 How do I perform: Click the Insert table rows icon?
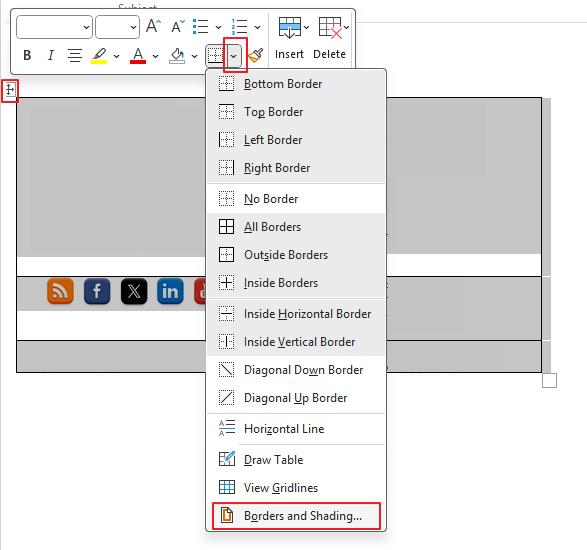point(289,27)
